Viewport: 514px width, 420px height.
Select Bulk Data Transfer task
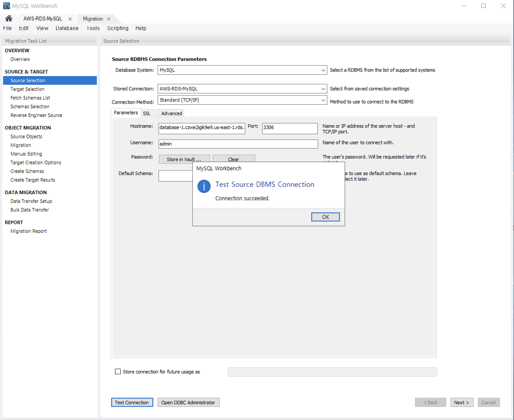30,210
